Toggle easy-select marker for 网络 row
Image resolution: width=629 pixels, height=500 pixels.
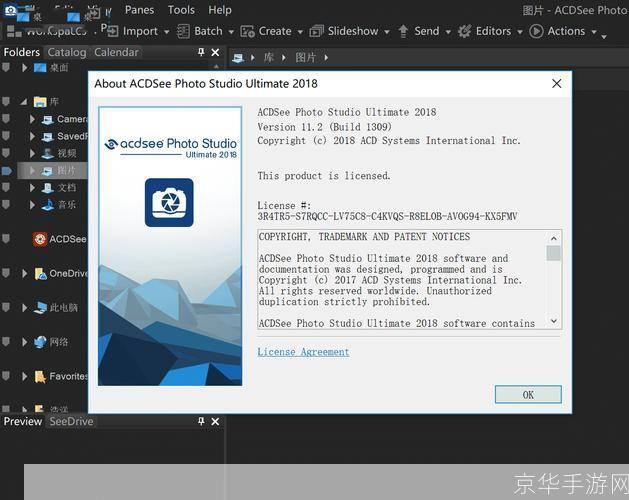(x=6, y=342)
